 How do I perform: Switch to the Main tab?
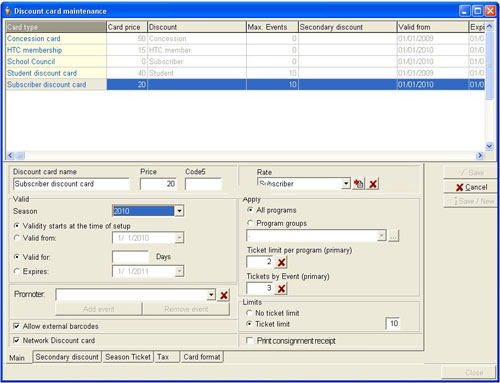(17, 358)
